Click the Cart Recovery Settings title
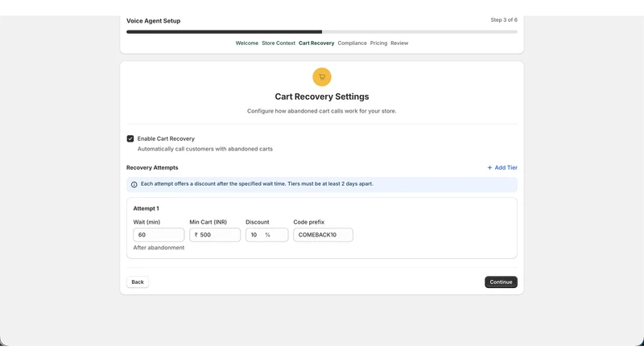This screenshot has width=644, height=362. [321, 97]
